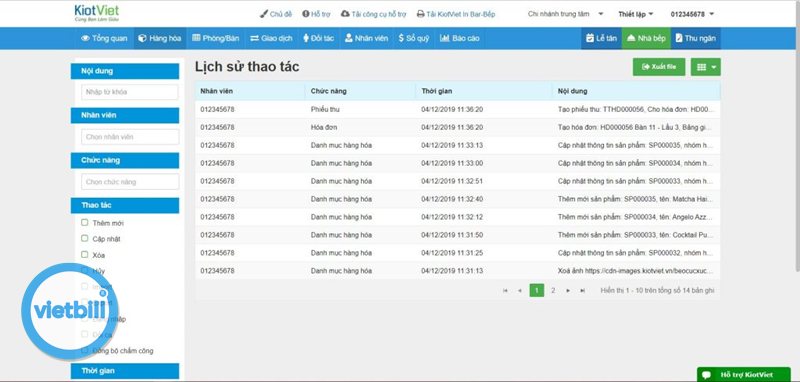
Task: Click chat bubble icon in Hỗ trợ KiotViet widget
Action: [x=707, y=375]
